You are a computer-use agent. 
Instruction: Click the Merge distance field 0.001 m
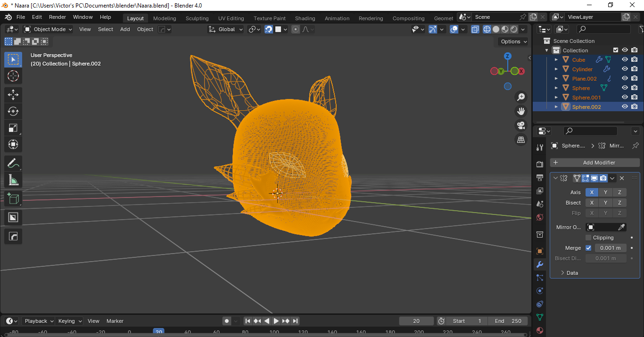611,248
